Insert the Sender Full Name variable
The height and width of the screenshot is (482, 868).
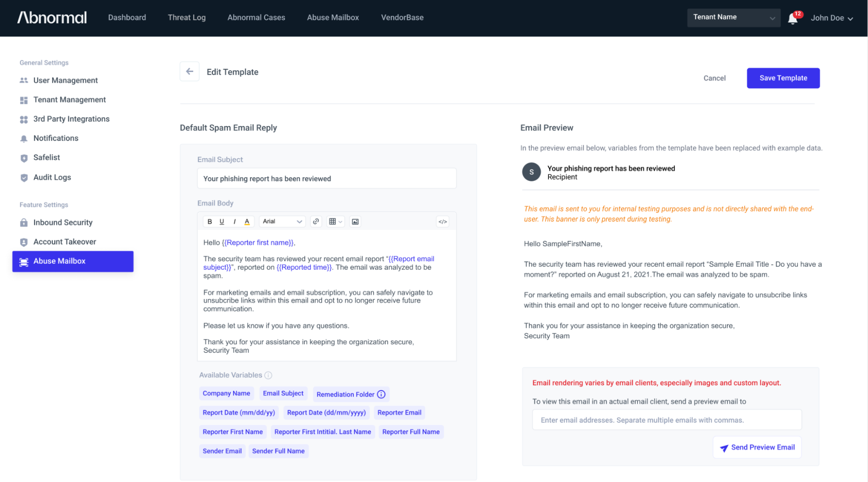[278, 451]
